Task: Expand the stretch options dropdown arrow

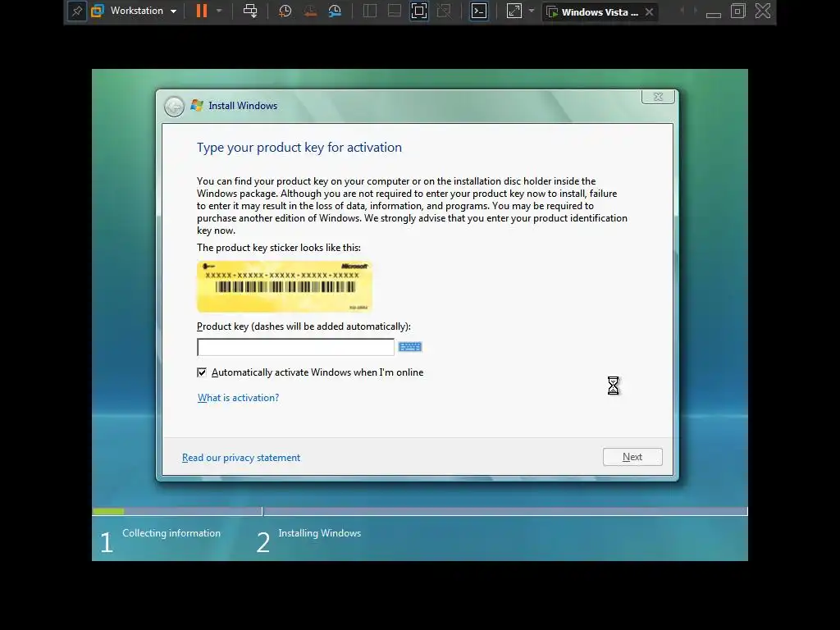Action: coord(532,11)
